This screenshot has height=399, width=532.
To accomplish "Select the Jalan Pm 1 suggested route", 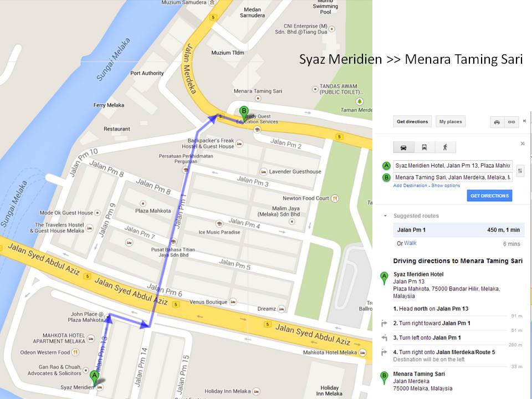I will click(458, 230).
